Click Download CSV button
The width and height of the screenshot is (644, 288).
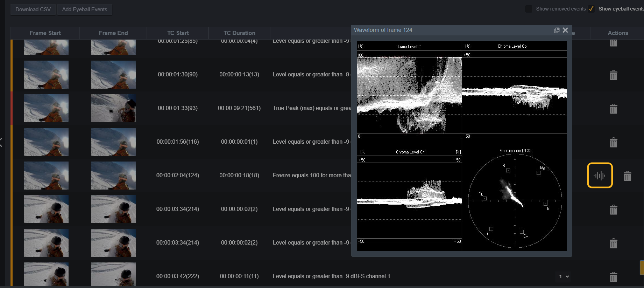click(33, 9)
